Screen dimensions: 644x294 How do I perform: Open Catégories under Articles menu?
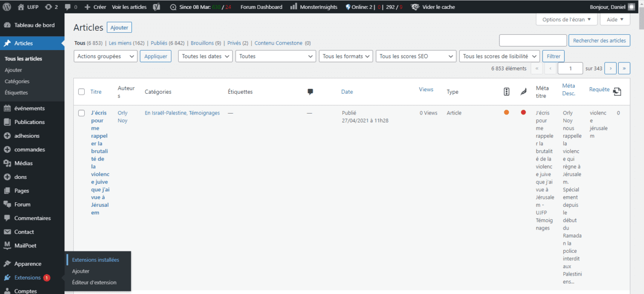pyautogui.click(x=17, y=81)
